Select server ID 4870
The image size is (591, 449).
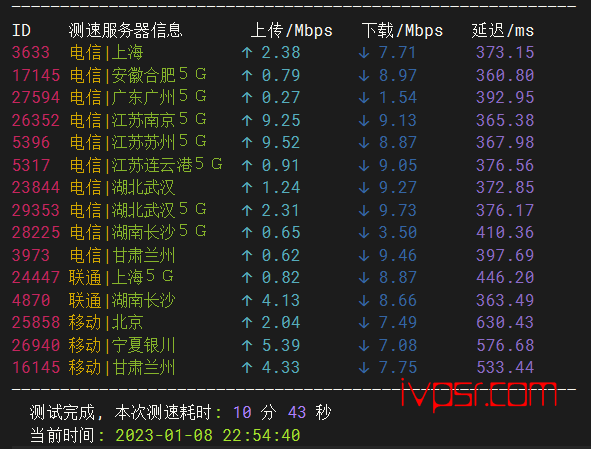point(31,300)
